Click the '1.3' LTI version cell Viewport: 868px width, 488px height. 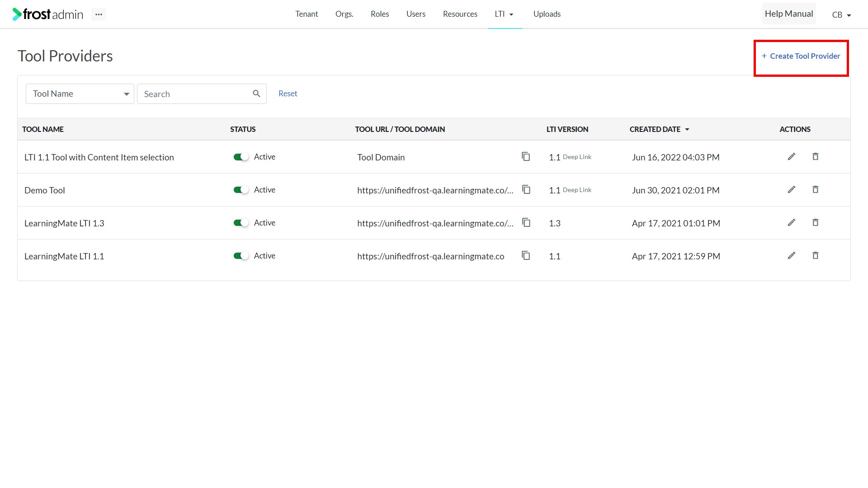pyautogui.click(x=555, y=223)
